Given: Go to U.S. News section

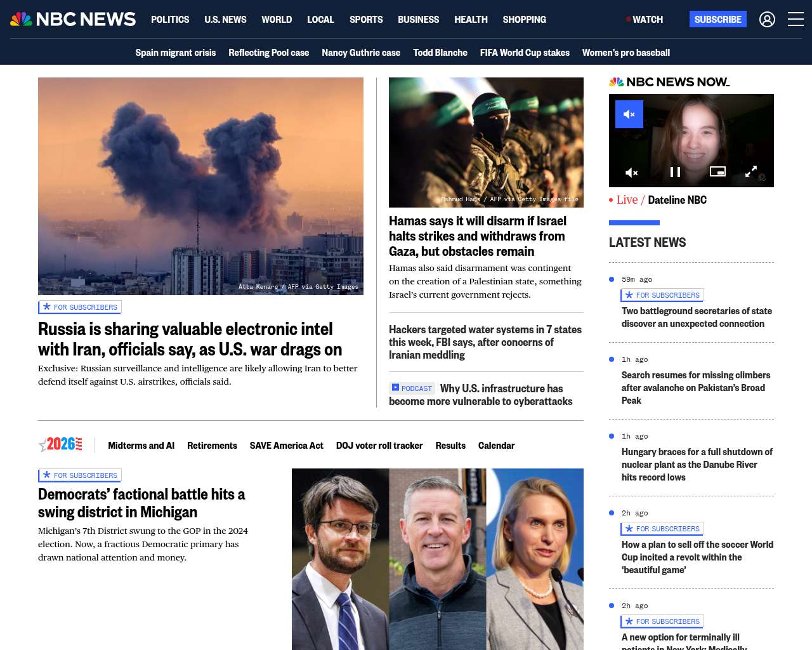Looking at the screenshot, I should [x=225, y=20].
